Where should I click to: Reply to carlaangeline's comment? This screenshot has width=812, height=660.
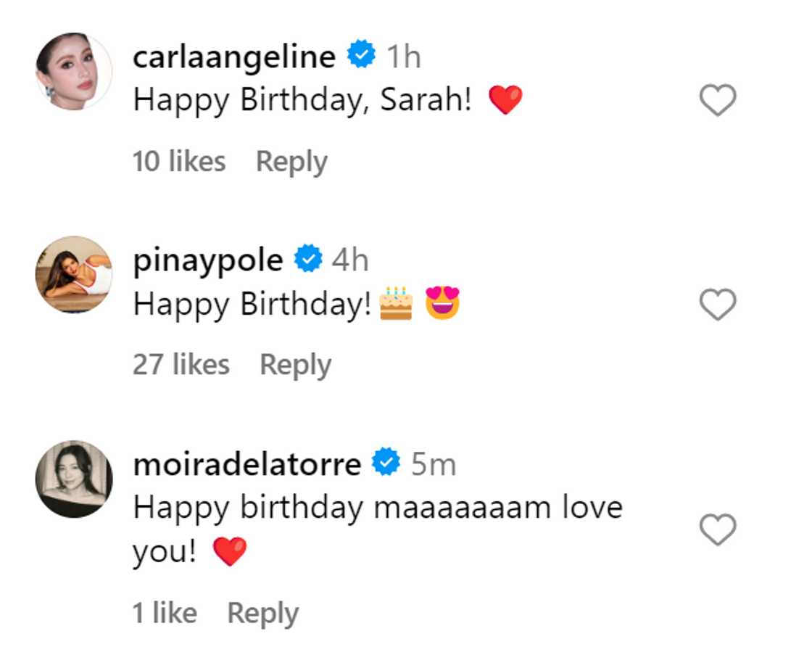tap(293, 161)
